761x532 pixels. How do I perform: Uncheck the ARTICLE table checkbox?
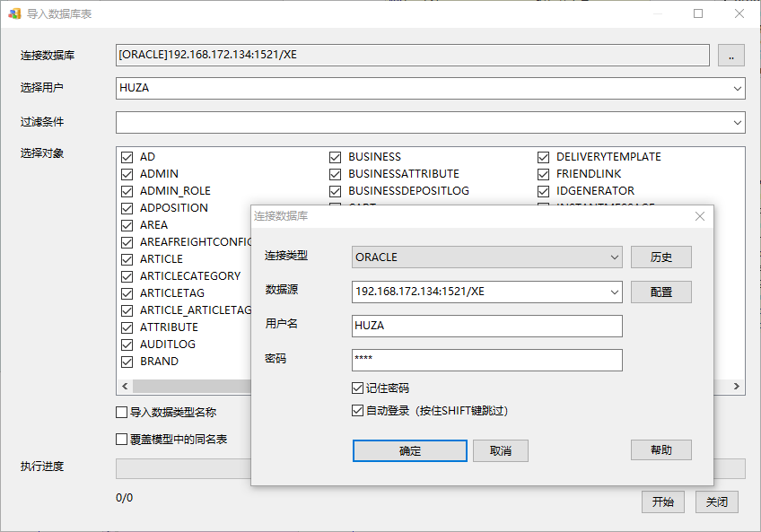(x=127, y=259)
